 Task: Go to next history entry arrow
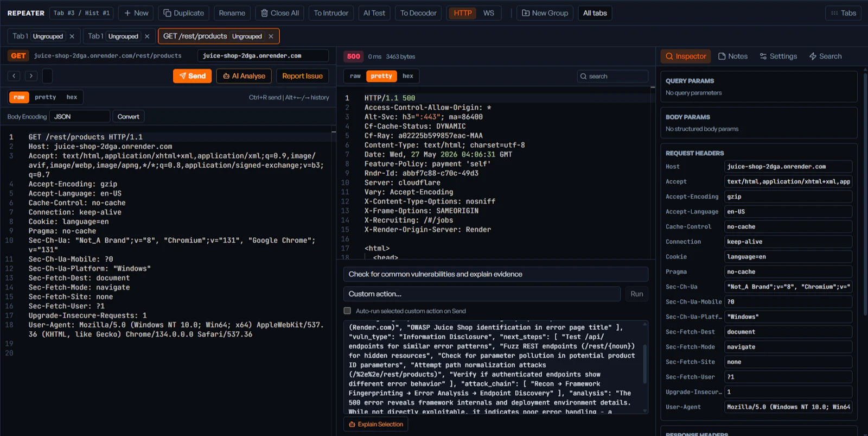(31, 76)
